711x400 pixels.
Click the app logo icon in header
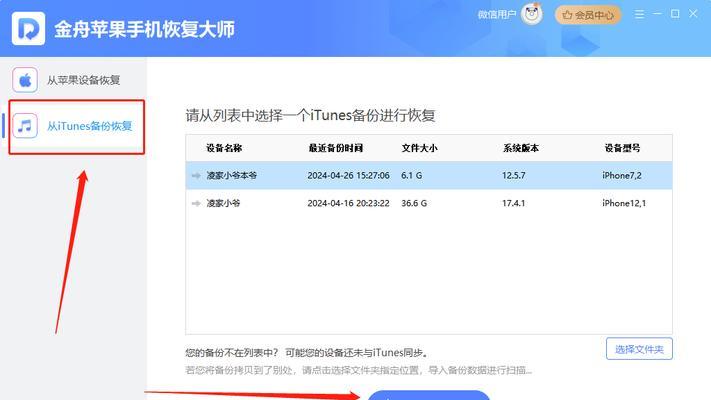tap(28, 29)
